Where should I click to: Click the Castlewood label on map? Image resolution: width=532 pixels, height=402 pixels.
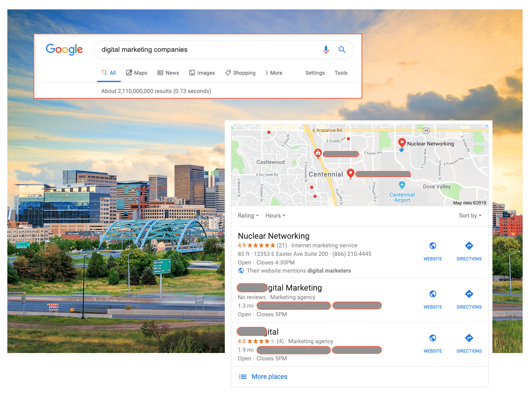click(x=270, y=162)
